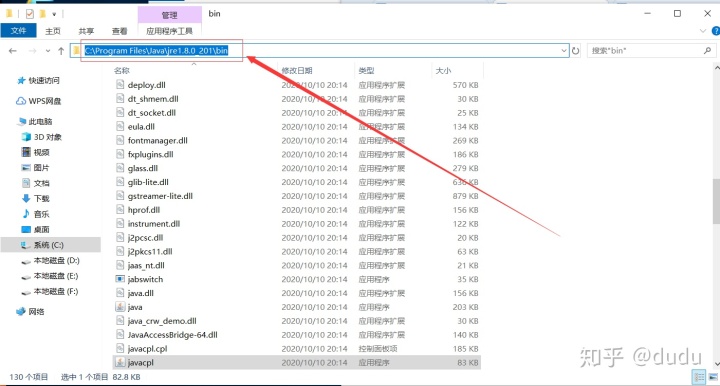The width and height of the screenshot is (720, 386).
Task: Select the fxplugins.dll file icon
Action: (x=120, y=154)
